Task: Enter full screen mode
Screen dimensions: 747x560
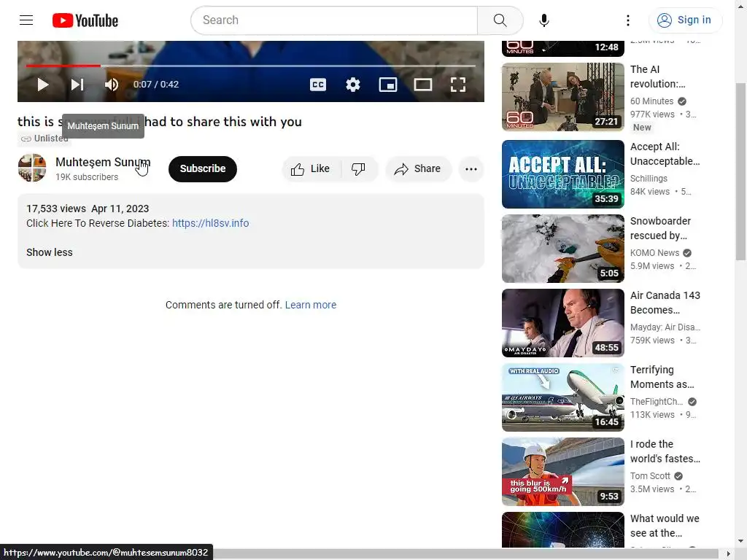Action: (458, 85)
